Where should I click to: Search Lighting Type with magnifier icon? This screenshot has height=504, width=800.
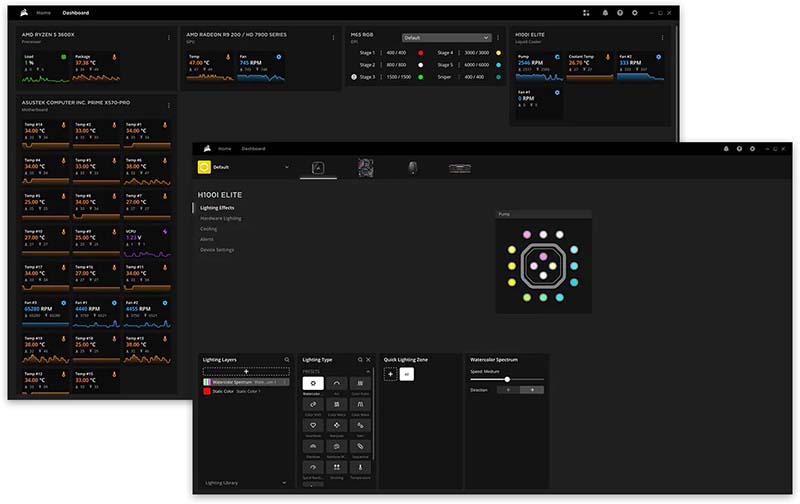pyautogui.click(x=360, y=360)
